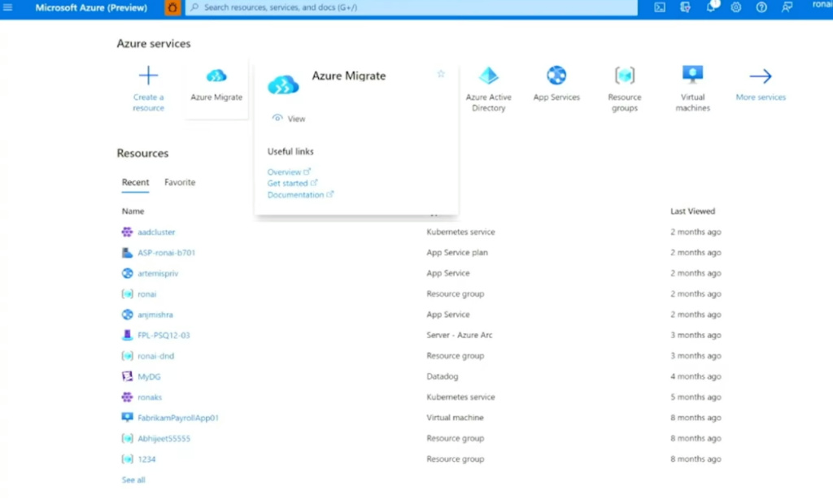The width and height of the screenshot is (833, 504).
Task: Open the Get started link
Action: (x=292, y=183)
